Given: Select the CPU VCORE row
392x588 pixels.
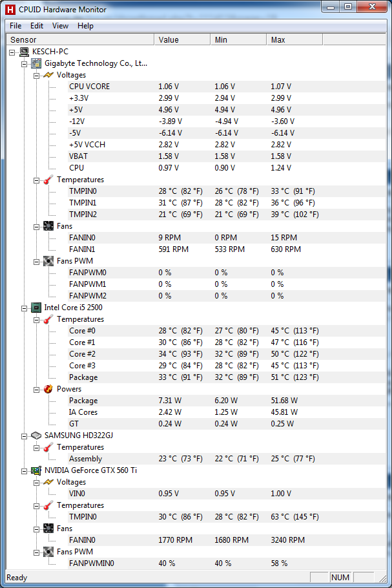Looking at the screenshot, I should pos(227,87).
